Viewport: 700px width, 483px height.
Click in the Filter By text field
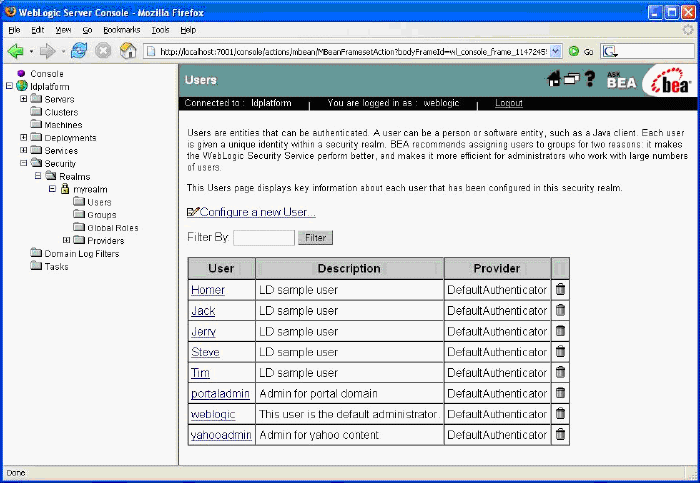tap(264, 237)
